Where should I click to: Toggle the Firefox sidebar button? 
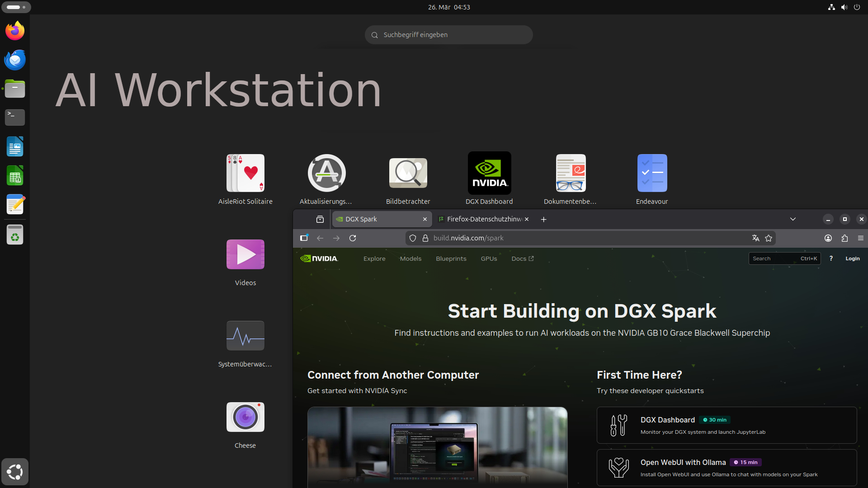tap(304, 238)
